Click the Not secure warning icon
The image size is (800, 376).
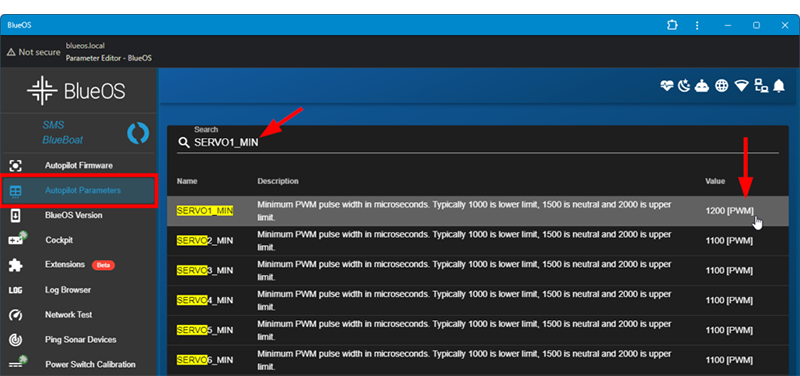click(11, 52)
